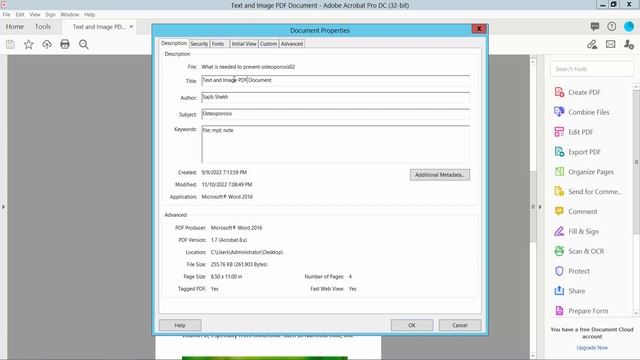This screenshot has height=360, width=640.
Task: Click the Microsoft® Word 2016 PDF Producer value
Action: [x=236, y=228]
